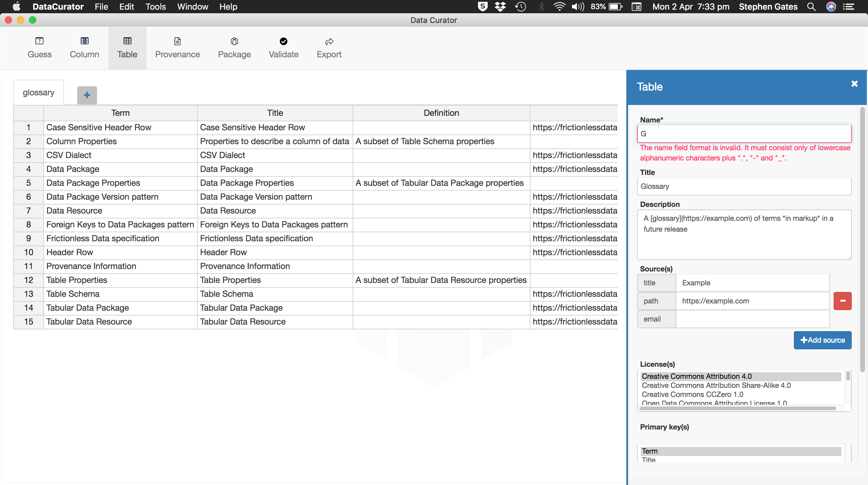Click the Export toolbar icon
This screenshot has height=485, width=868.
pos(329,48)
